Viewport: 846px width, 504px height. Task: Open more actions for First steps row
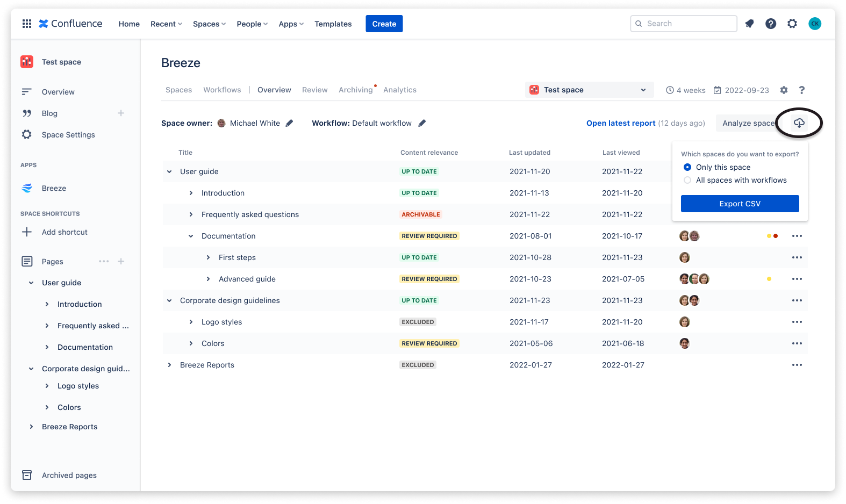point(797,257)
